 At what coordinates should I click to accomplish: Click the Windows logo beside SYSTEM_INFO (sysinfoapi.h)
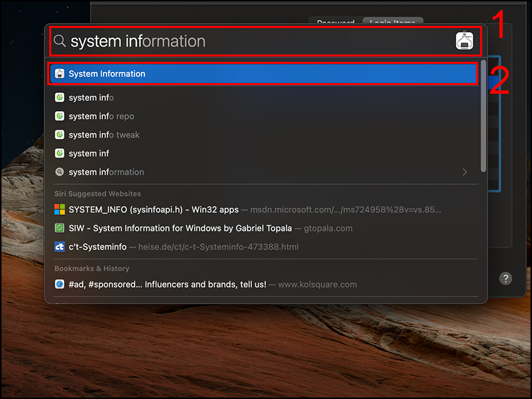click(x=61, y=209)
